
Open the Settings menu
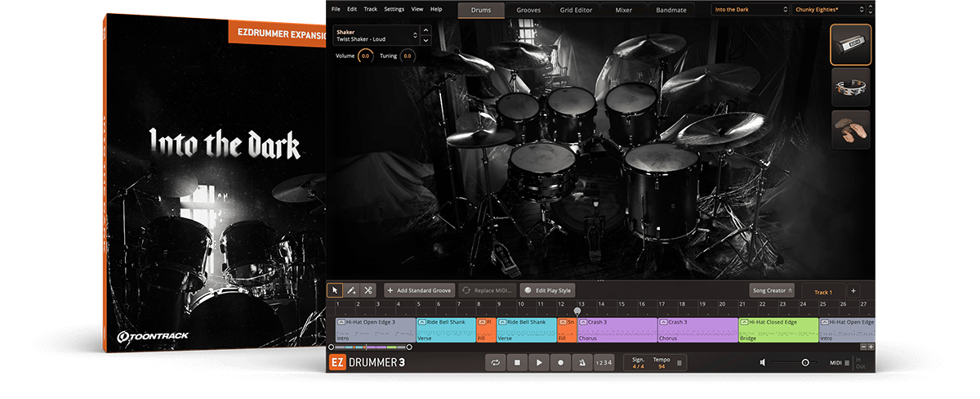tap(394, 9)
